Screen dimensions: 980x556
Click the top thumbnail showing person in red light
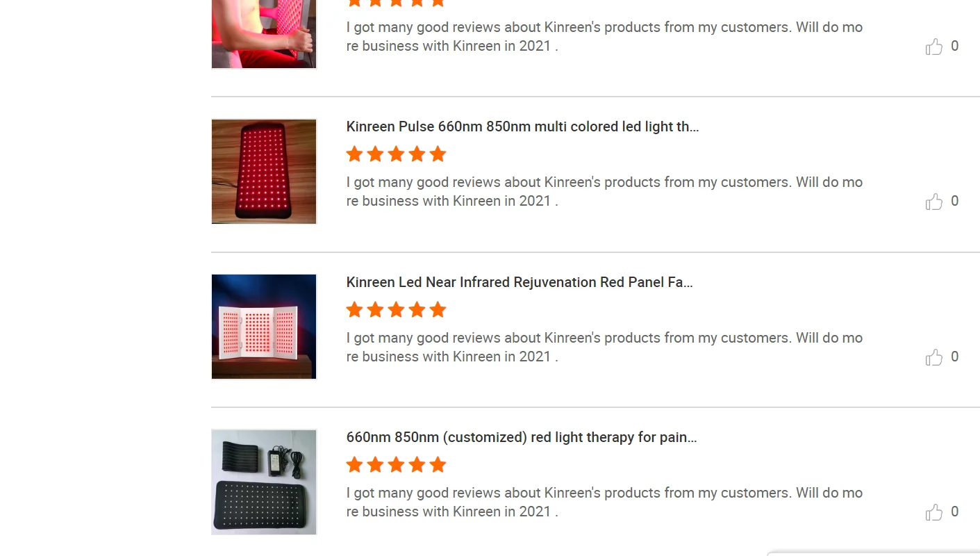tap(264, 33)
